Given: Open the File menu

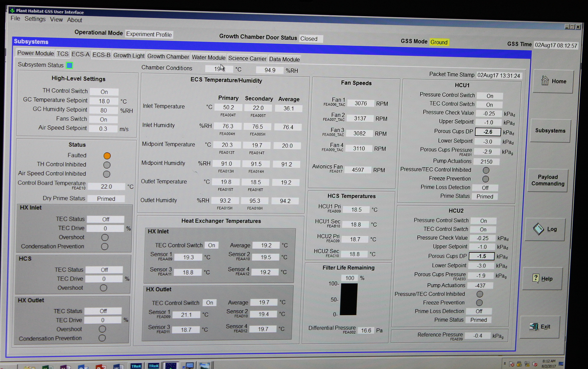Looking at the screenshot, I should click(15, 18).
